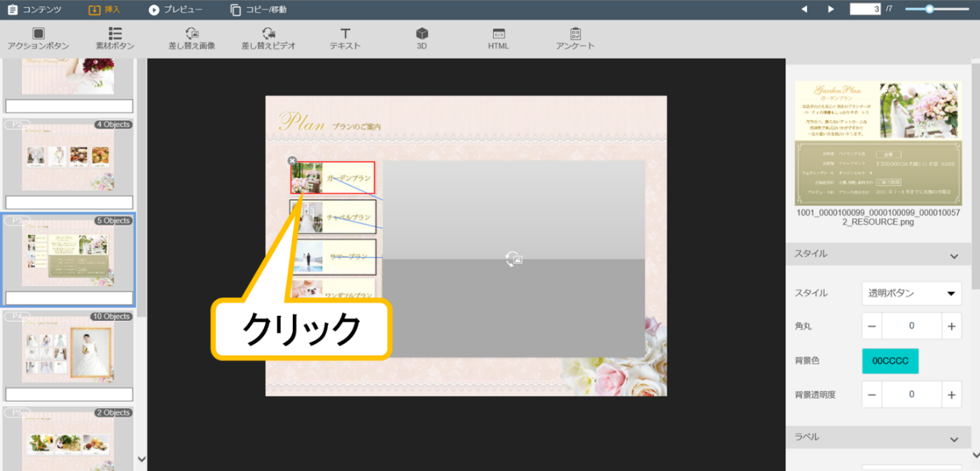Viewport: 980px width, 471px height.
Task: Collapse the ラベル section
Action: point(954,439)
